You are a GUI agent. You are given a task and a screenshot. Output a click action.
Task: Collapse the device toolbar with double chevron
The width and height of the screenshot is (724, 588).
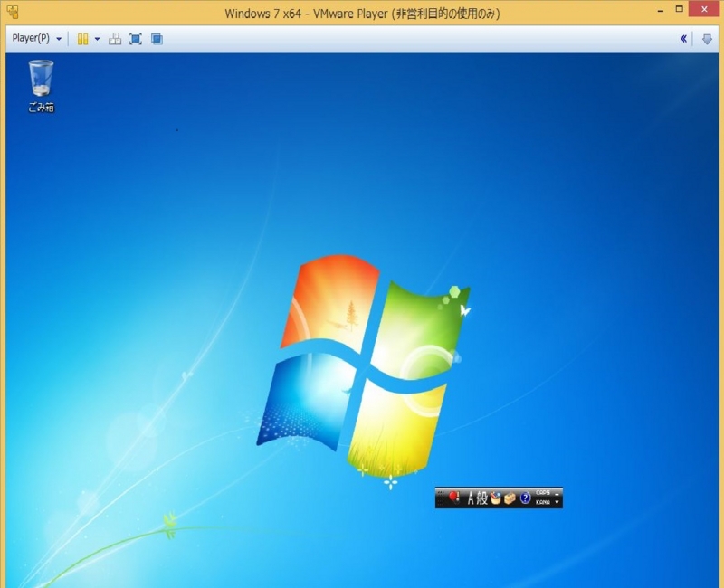pyautogui.click(x=683, y=39)
